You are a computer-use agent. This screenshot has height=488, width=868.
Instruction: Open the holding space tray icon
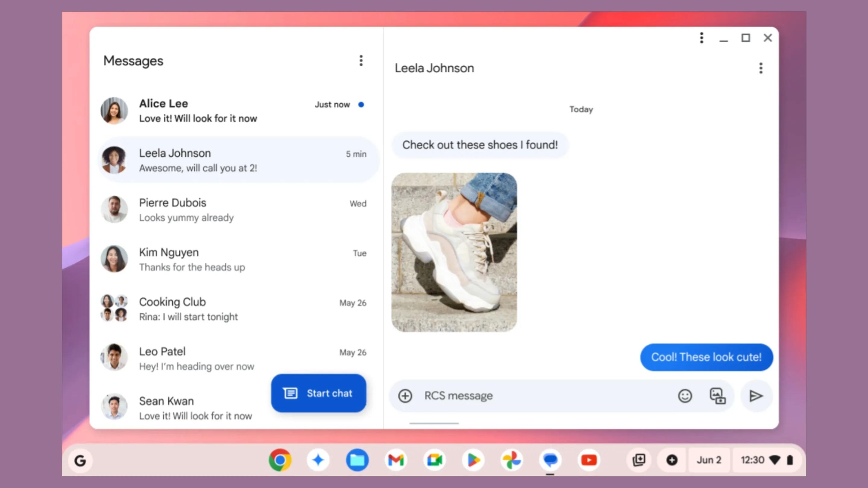click(639, 460)
